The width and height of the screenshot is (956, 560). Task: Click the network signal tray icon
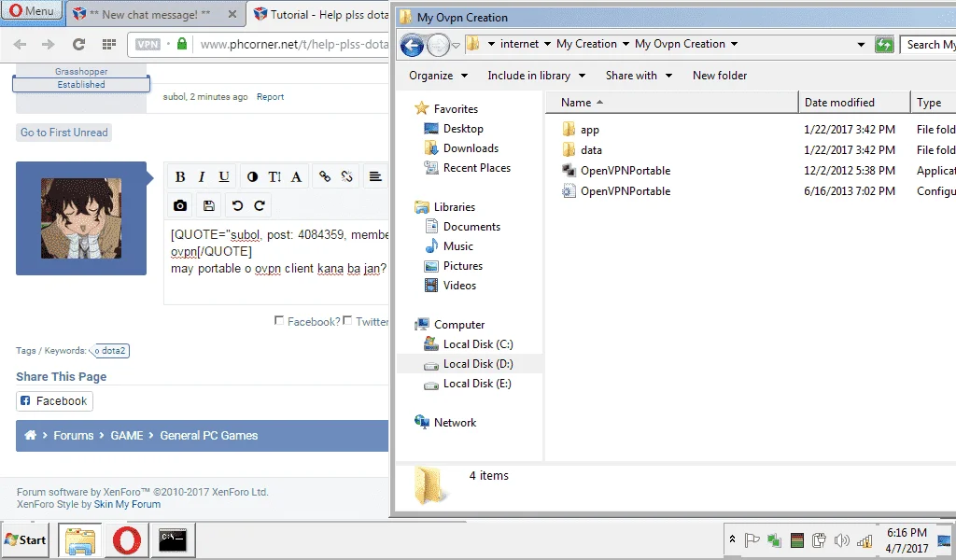click(x=865, y=539)
